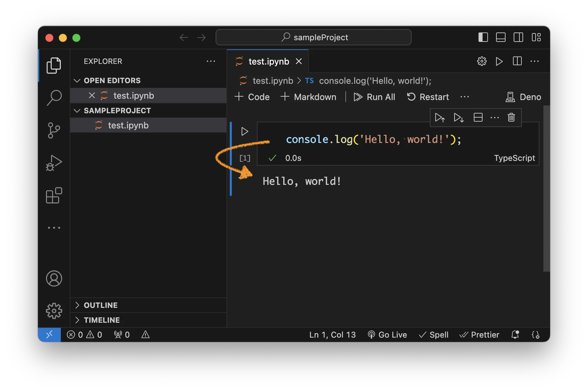Click Execute Above Cells icon
Viewport: 588px width, 392px height.
tap(440, 117)
